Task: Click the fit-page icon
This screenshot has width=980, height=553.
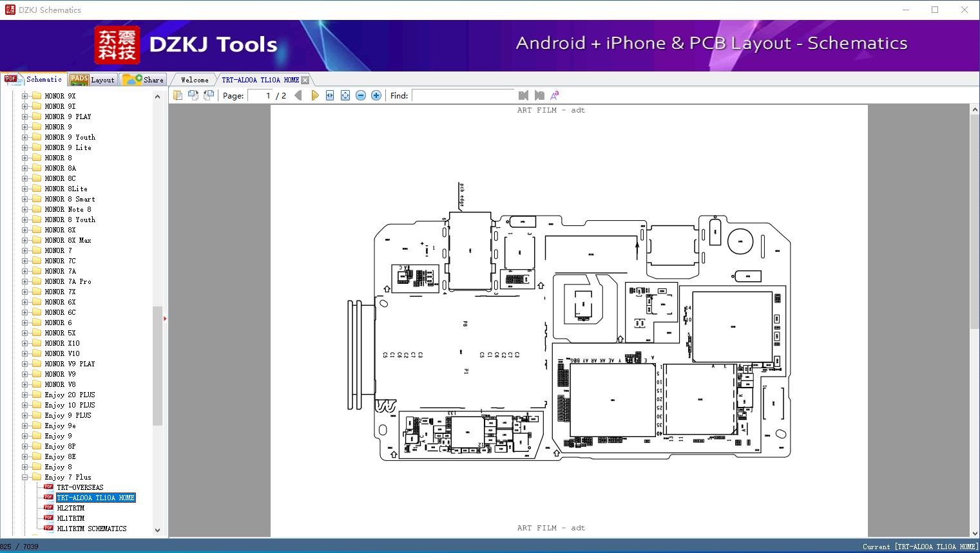Action: point(345,95)
